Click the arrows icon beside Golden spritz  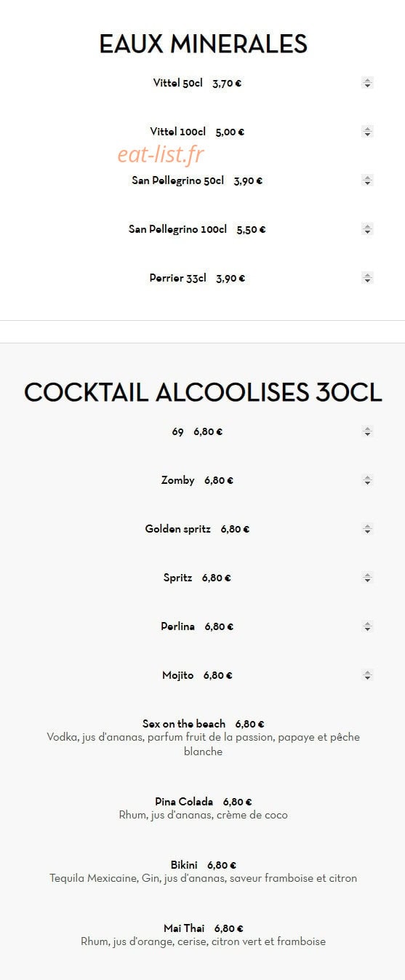(x=367, y=529)
